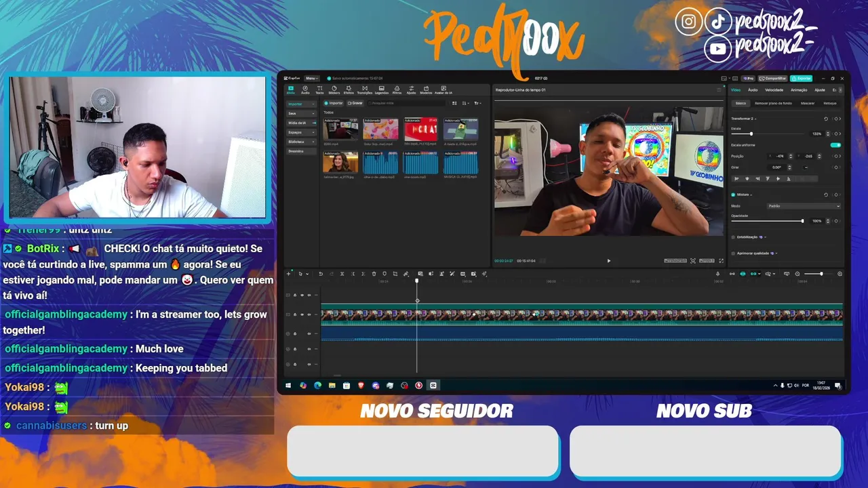This screenshot has width=868, height=488.
Task: Toggle the teal main track magnet icon
Action: click(x=743, y=274)
